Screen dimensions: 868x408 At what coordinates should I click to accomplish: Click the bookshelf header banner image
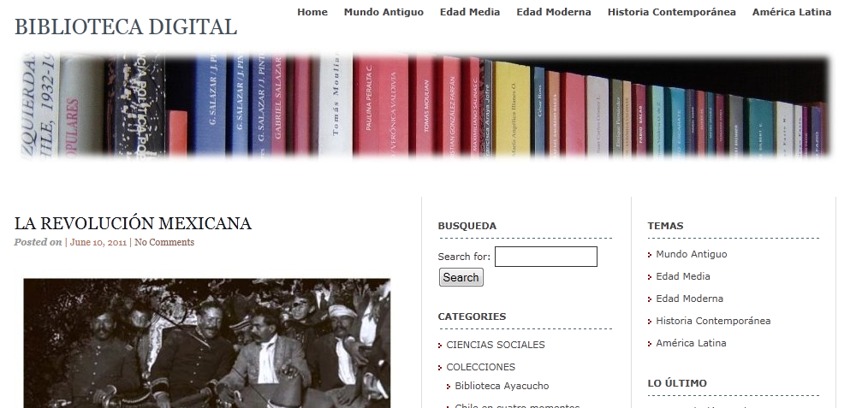[425, 105]
